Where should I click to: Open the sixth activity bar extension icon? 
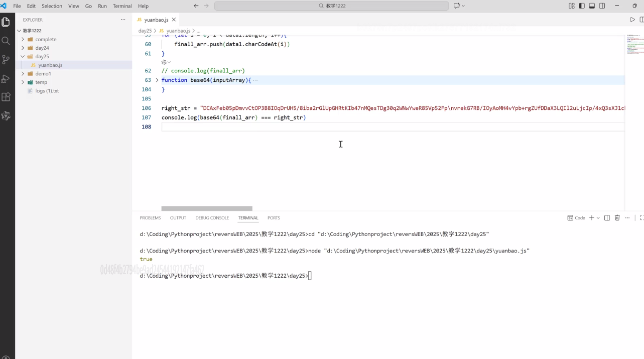[6, 115]
